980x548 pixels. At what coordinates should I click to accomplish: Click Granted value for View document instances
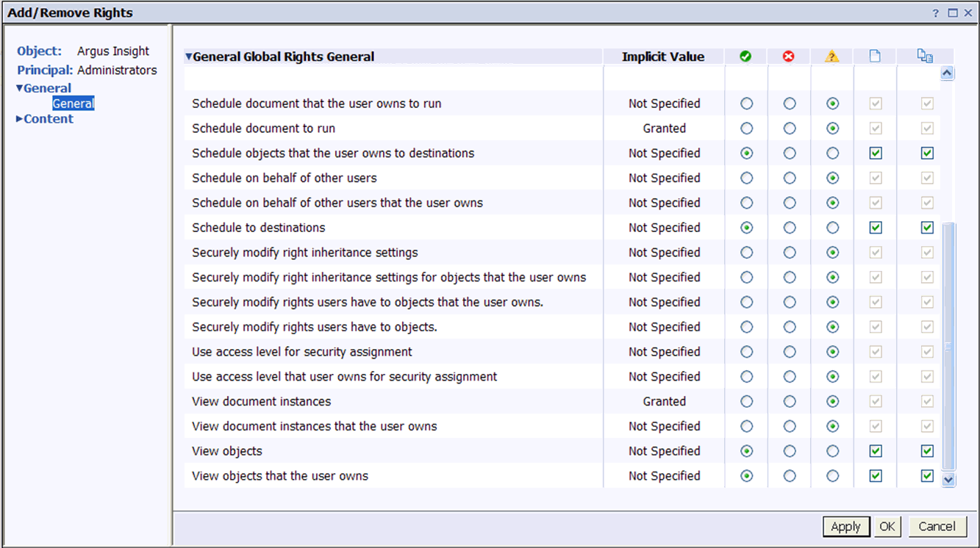pos(665,402)
